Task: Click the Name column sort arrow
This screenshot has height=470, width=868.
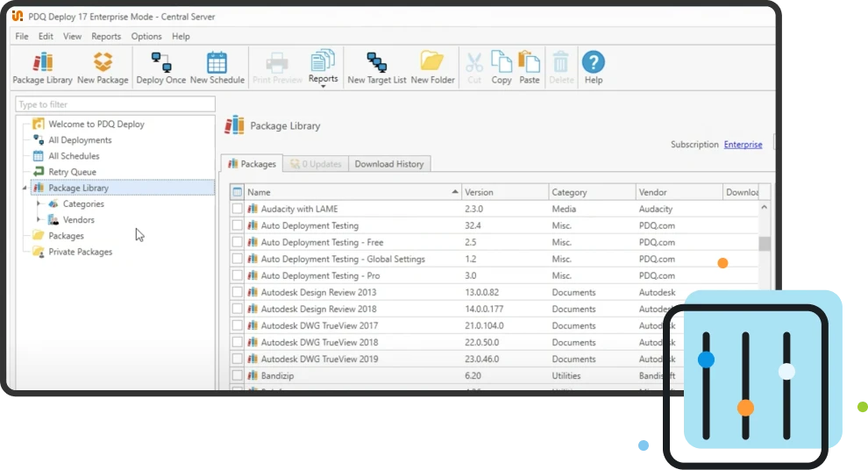Action: pos(455,191)
